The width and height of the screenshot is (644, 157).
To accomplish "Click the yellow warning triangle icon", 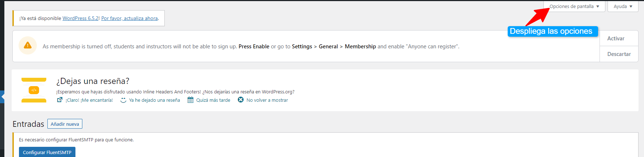I will pos(28,45).
